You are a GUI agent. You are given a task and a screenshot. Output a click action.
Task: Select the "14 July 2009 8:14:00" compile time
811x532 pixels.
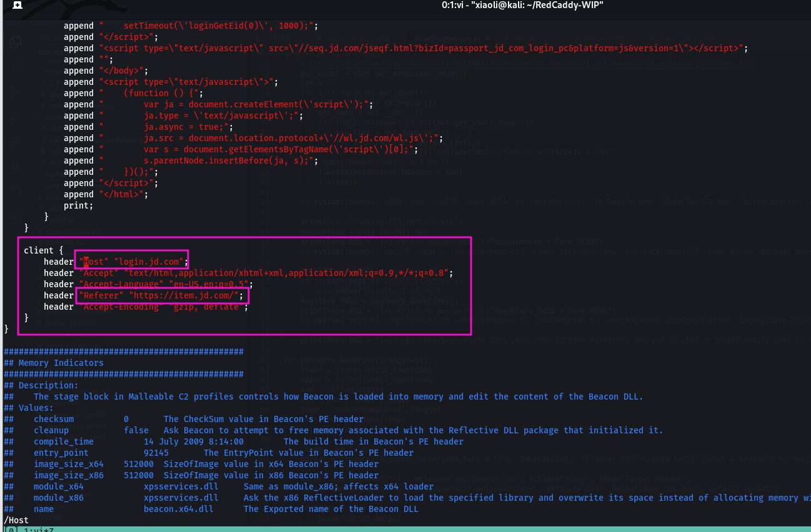[194, 441]
